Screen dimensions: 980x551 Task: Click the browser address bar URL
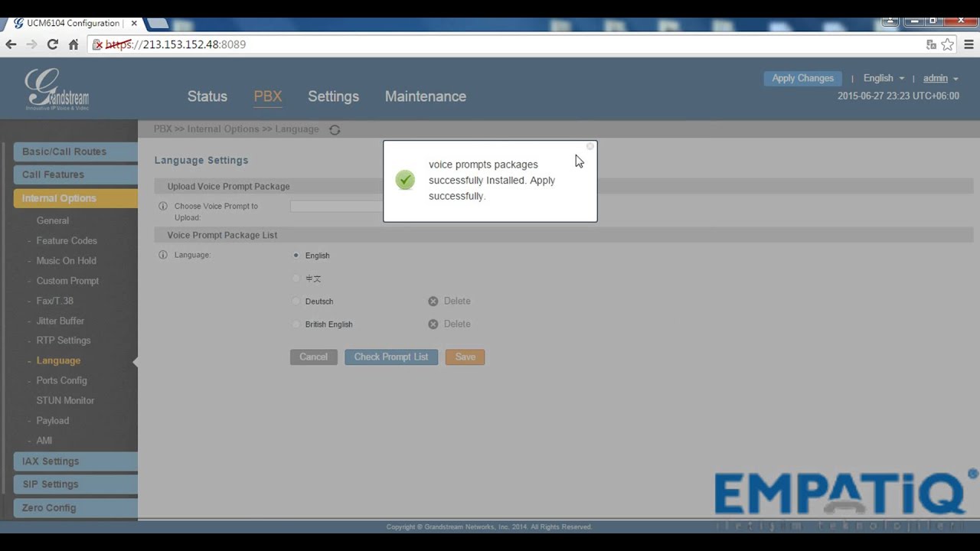click(505, 44)
